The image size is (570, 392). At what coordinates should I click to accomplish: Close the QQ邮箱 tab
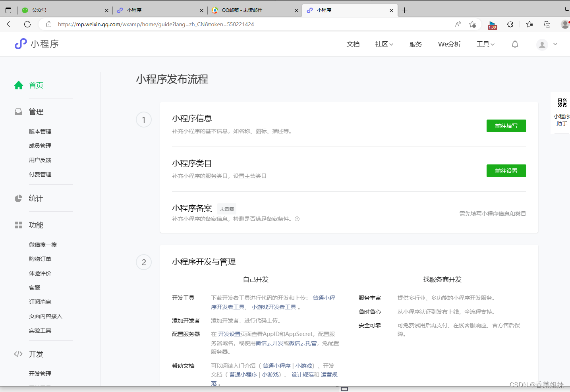pyautogui.click(x=296, y=11)
